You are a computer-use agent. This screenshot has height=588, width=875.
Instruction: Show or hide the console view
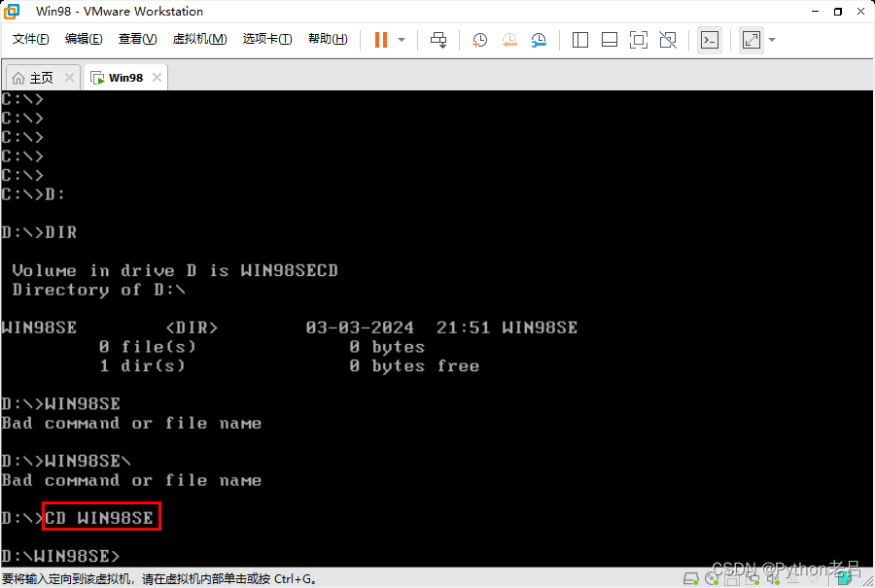click(x=710, y=40)
